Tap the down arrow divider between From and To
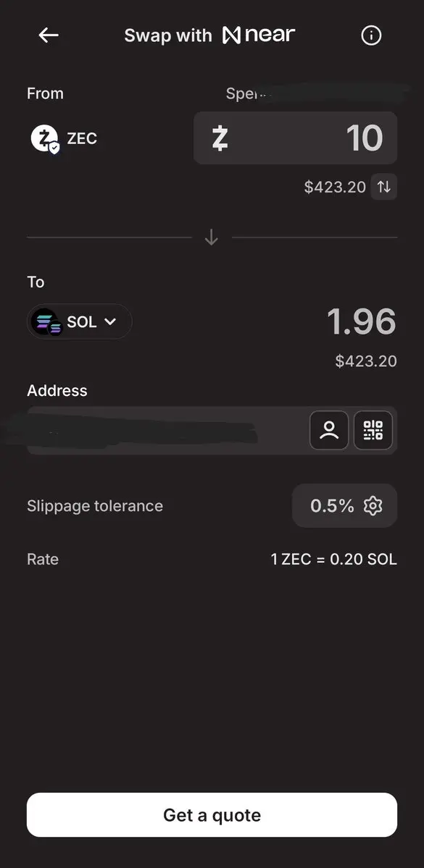Screen dimensions: 424x868 (x=211, y=237)
